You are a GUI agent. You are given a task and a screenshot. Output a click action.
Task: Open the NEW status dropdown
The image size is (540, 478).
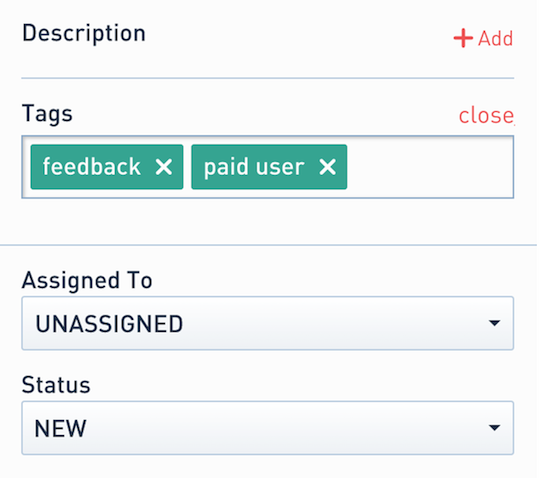pyautogui.click(x=268, y=428)
